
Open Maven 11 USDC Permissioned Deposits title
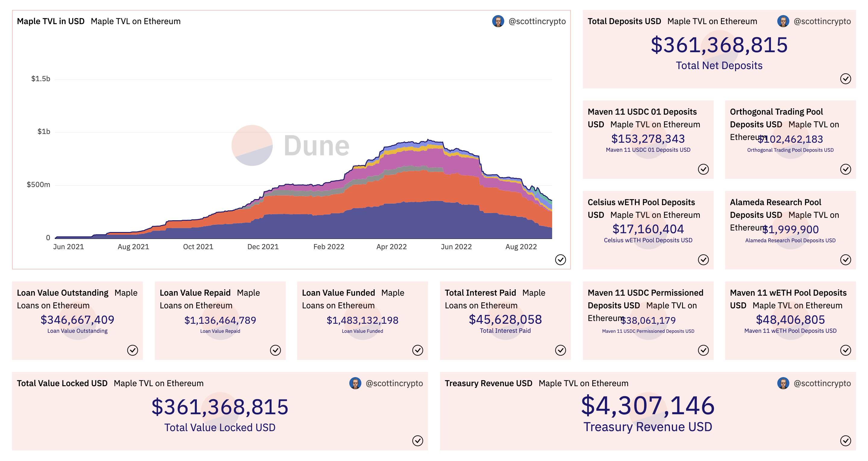[x=646, y=299]
